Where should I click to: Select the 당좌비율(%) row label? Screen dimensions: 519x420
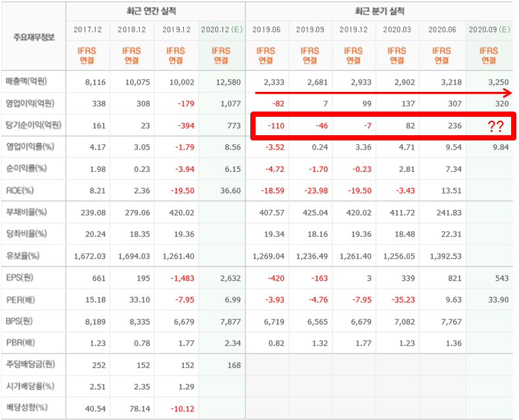(x=26, y=234)
